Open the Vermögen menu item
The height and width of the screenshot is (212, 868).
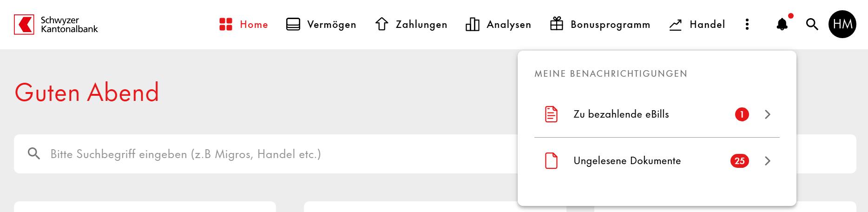(322, 24)
